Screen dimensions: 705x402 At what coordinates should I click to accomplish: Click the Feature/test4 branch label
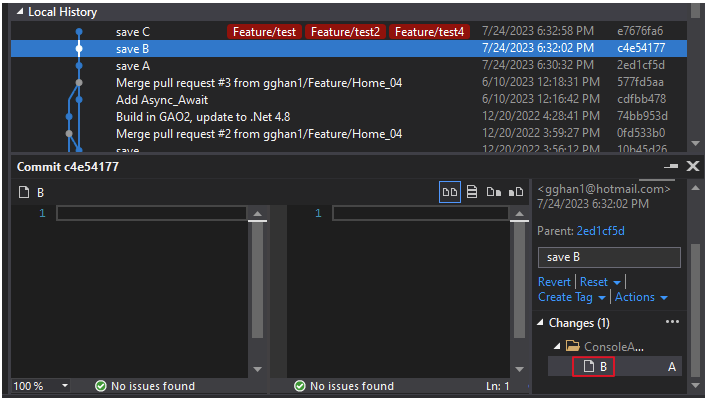point(429,31)
